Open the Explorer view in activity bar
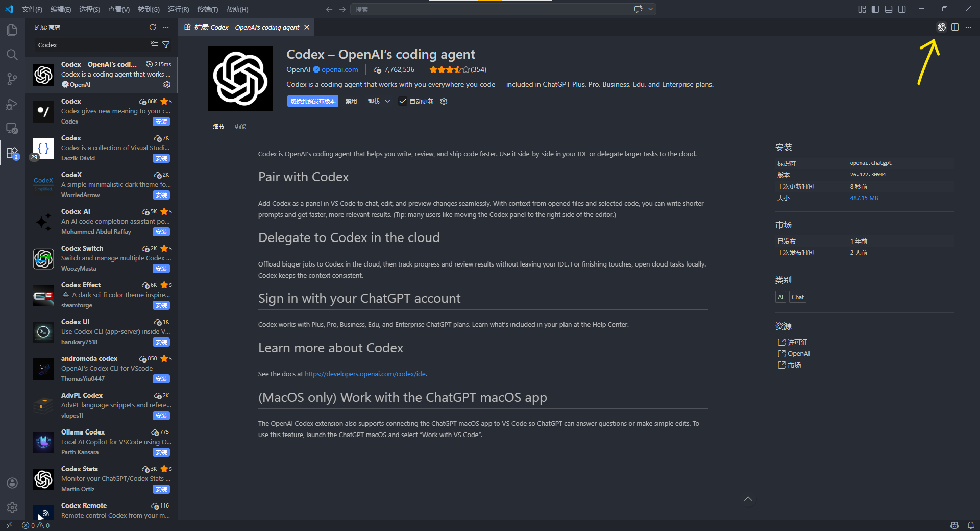Image resolution: width=980 pixels, height=531 pixels. 12,30
